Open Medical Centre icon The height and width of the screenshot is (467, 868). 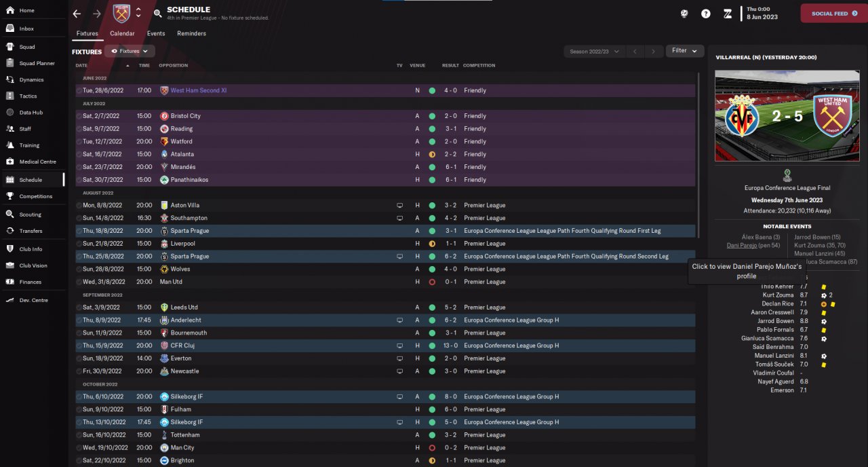coord(9,162)
